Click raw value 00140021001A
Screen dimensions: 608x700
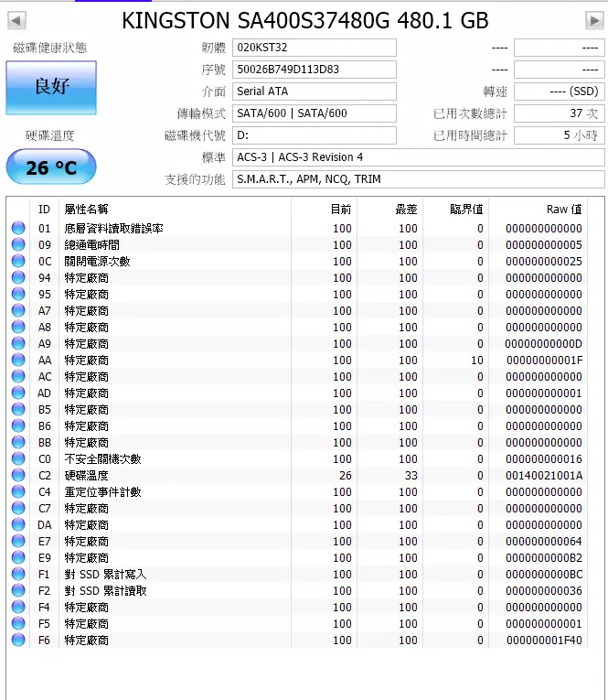[x=544, y=476]
